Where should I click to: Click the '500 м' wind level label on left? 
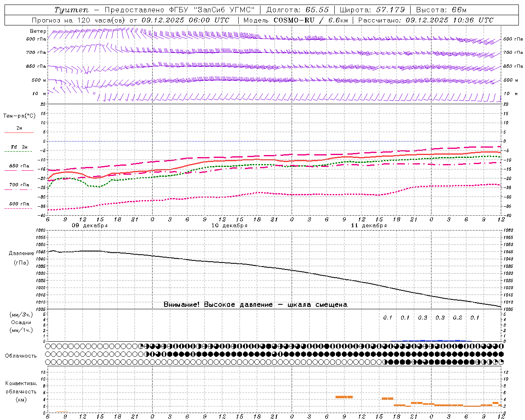click(39, 80)
